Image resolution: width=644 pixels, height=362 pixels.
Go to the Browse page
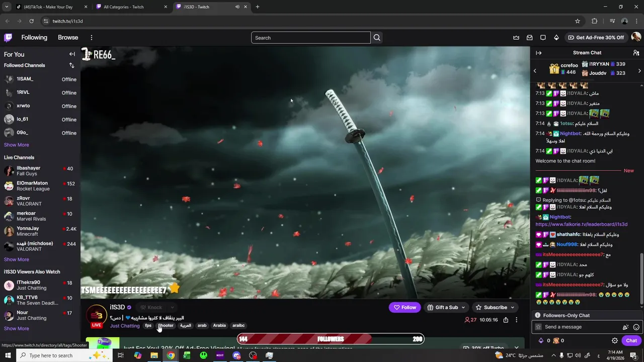coord(68,38)
